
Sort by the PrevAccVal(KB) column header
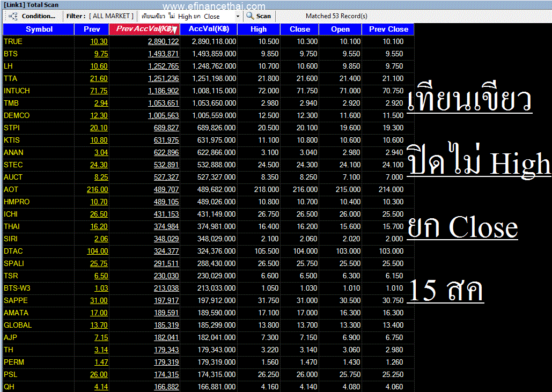tap(145, 29)
